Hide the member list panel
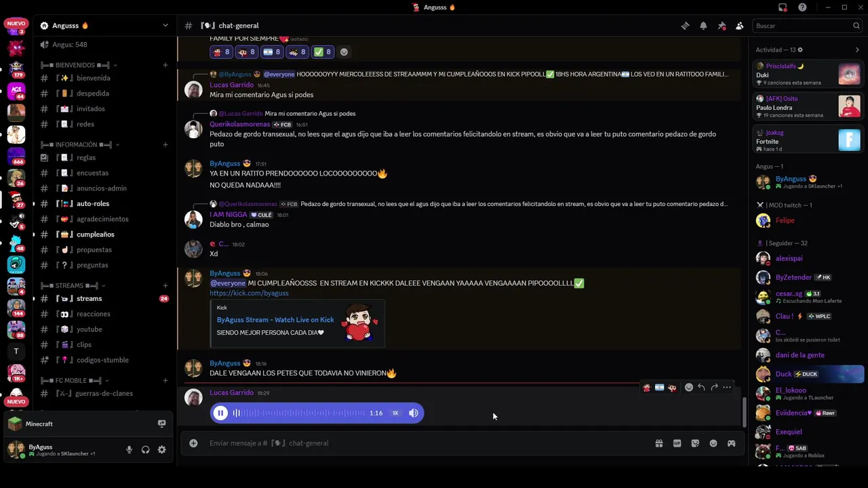The height and width of the screenshot is (488, 868). 739,26
